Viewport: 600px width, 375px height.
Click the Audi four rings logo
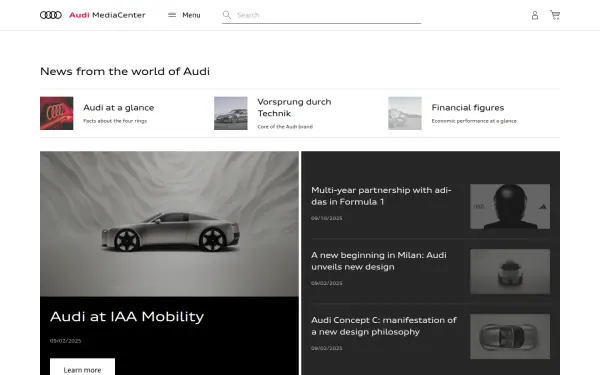click(51, 15)
